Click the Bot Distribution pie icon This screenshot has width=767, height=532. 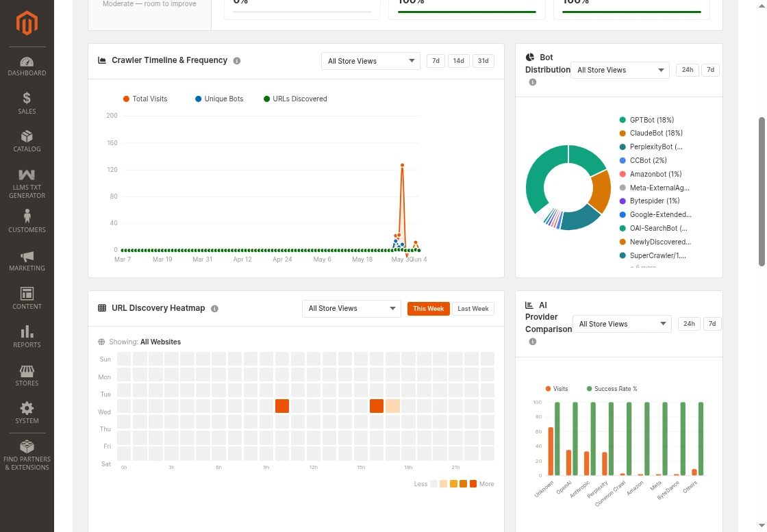click(530, 58)
